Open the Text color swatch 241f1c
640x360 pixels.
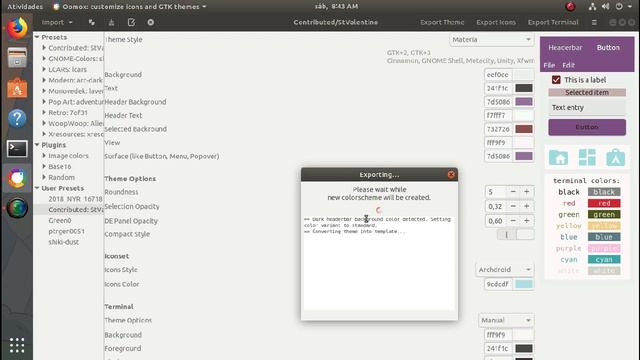click(524, 88)
